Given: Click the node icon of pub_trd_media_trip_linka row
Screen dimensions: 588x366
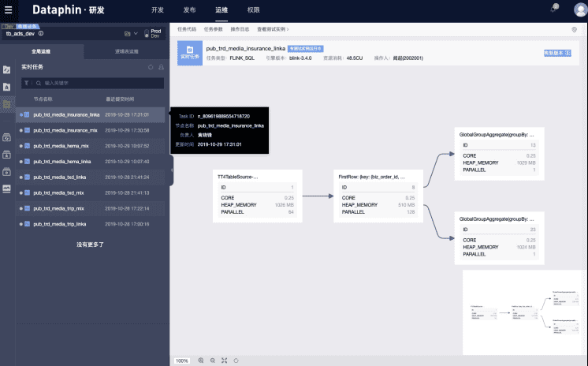Looking at the screenshot, I should [27, 224].
